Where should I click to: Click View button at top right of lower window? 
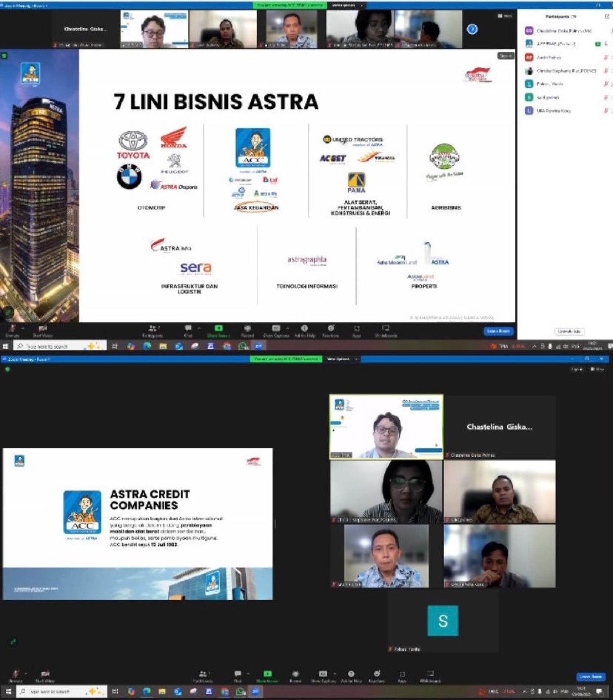pos(597,369)
